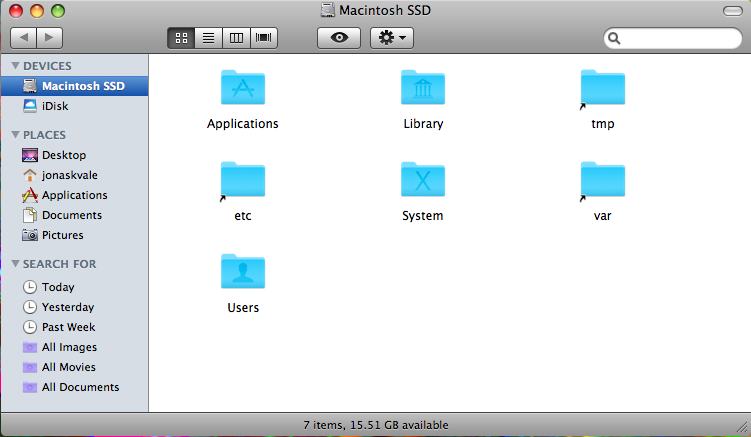Viewport: 751px width, 437px height.
Task: Select iDisk in the sidebar
Action: (75, 106)
